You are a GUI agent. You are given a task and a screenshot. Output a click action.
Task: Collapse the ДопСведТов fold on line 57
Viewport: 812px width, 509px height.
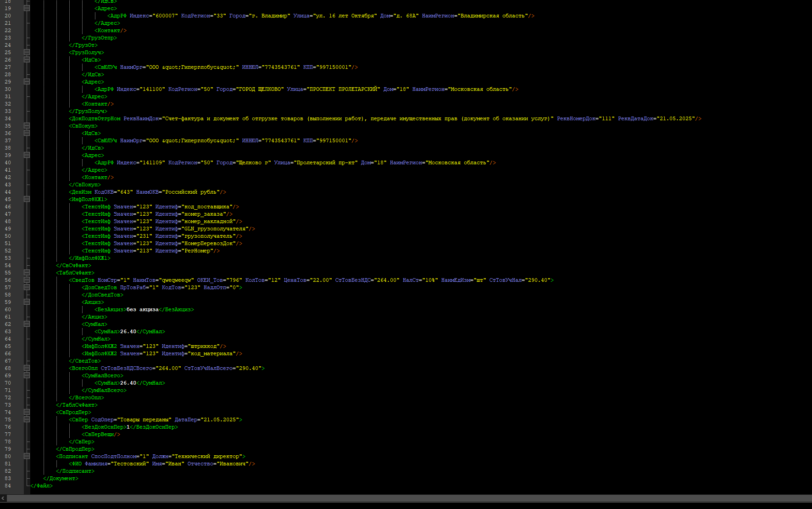point(27,287)
